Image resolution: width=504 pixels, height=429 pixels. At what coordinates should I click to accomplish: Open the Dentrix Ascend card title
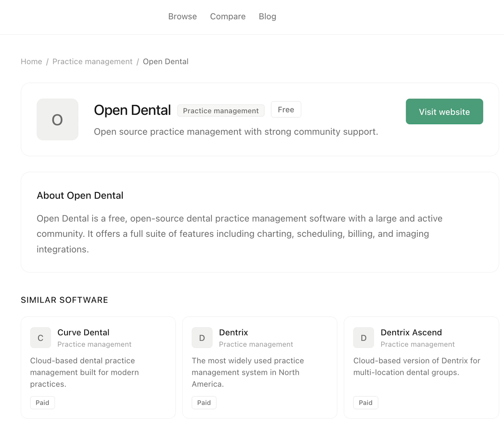[411, 333]
